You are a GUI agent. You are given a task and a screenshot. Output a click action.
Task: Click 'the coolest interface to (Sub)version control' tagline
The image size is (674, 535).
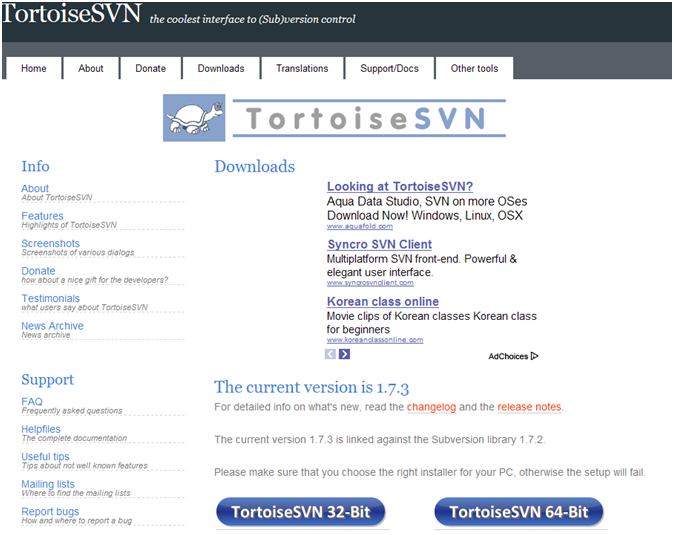[x=252, y=19]
